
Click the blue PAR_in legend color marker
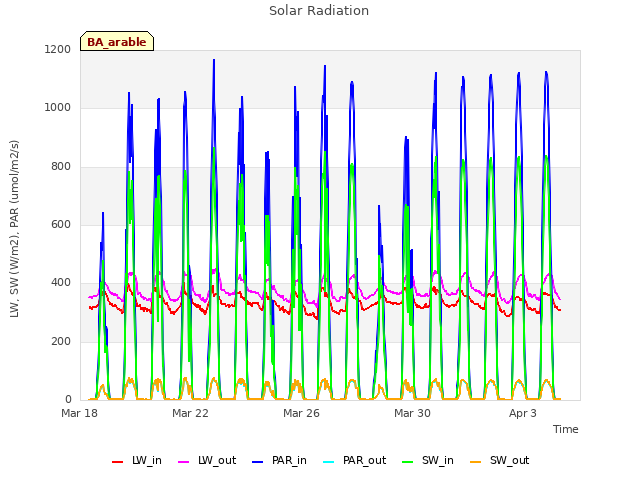pos(258,462)
